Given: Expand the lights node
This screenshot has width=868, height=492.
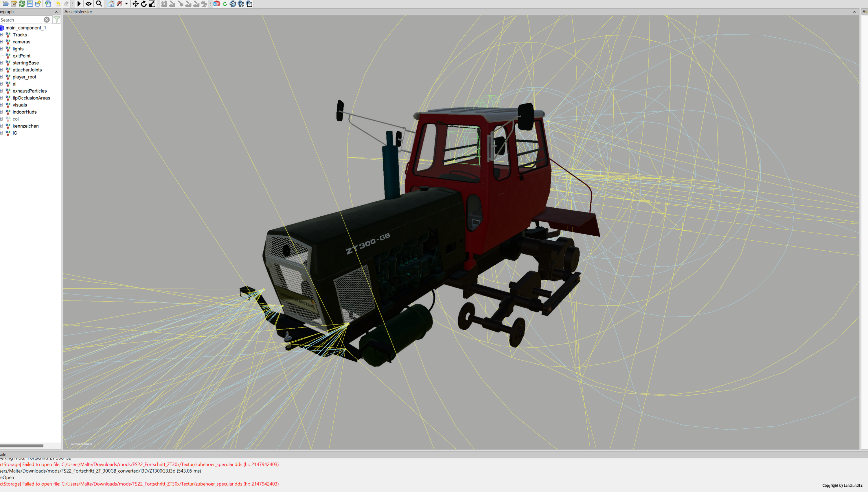Looking at the screenshot, I should [x=1, y=49].
